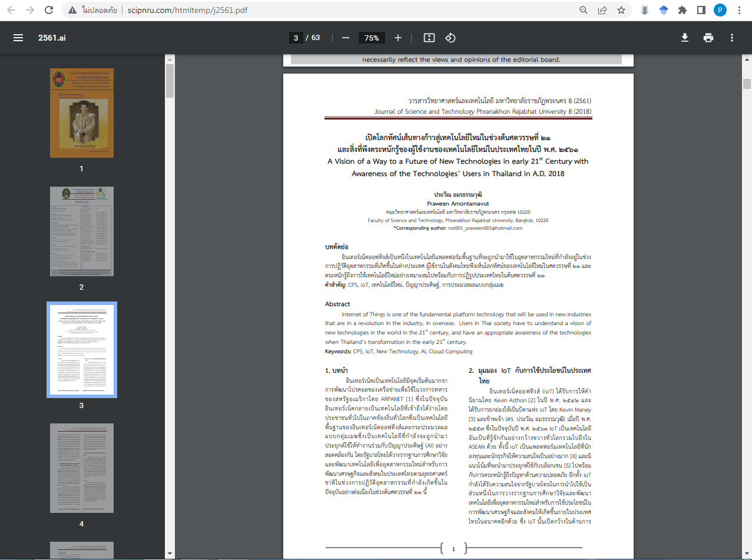
Task: Click the zoom in plus button
Action: click(398, 38)
